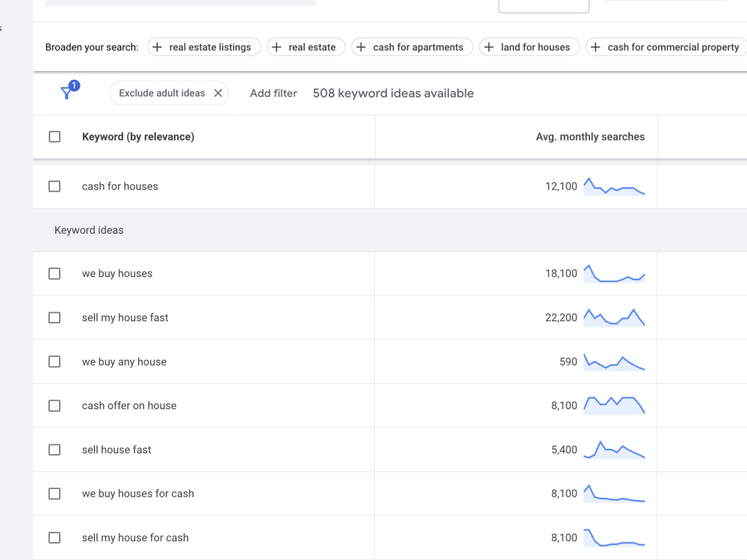View trend sparkline for 'sell my house fast'
747x560 pixels.
point(614,317)
